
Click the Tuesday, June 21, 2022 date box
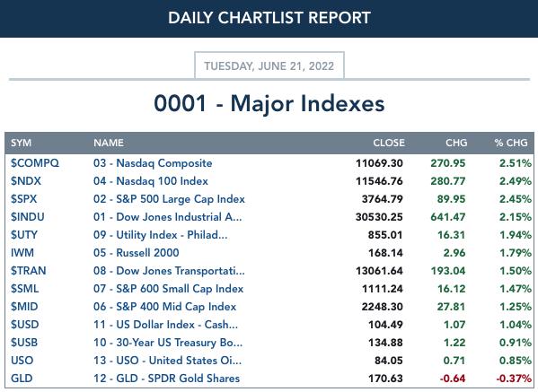click(269, 65)
